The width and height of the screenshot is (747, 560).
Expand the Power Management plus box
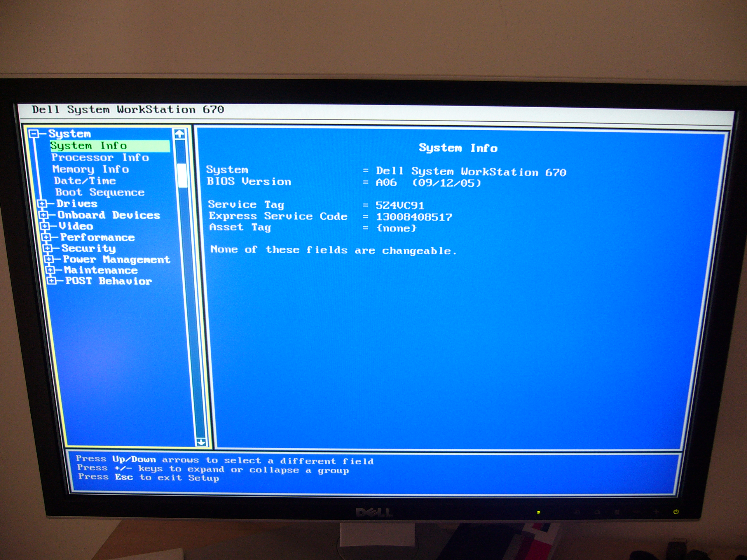(49, 259)
